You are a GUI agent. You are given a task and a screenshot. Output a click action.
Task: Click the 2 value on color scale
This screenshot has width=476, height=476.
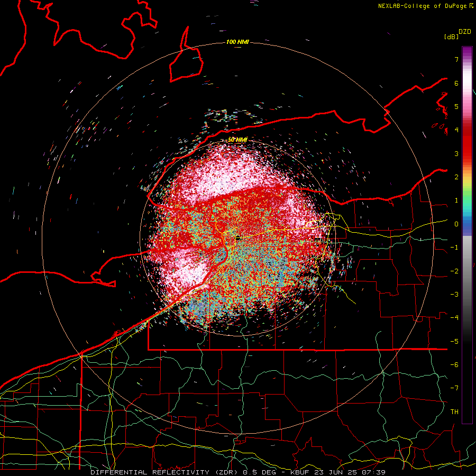point(456,177)
